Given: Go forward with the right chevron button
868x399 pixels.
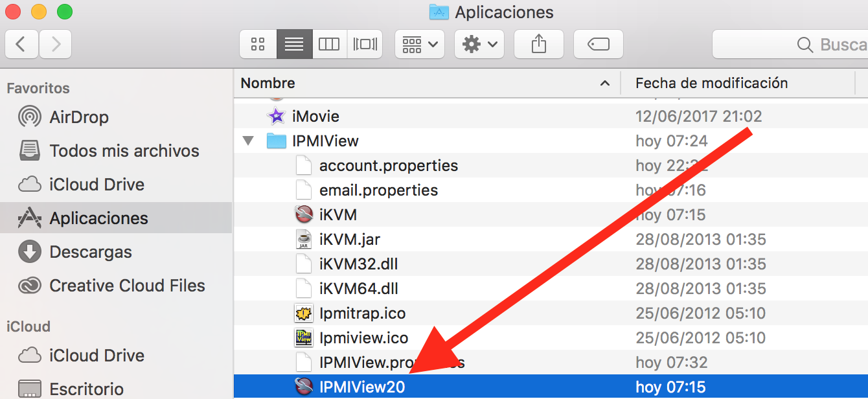Looking at the screenshot, I should click(56, 44).
